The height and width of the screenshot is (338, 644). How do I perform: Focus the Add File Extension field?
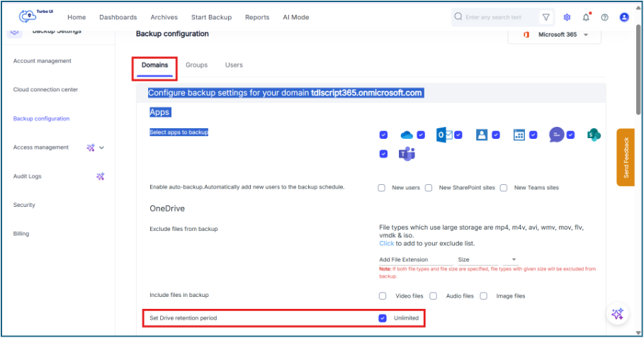point(415,259)
